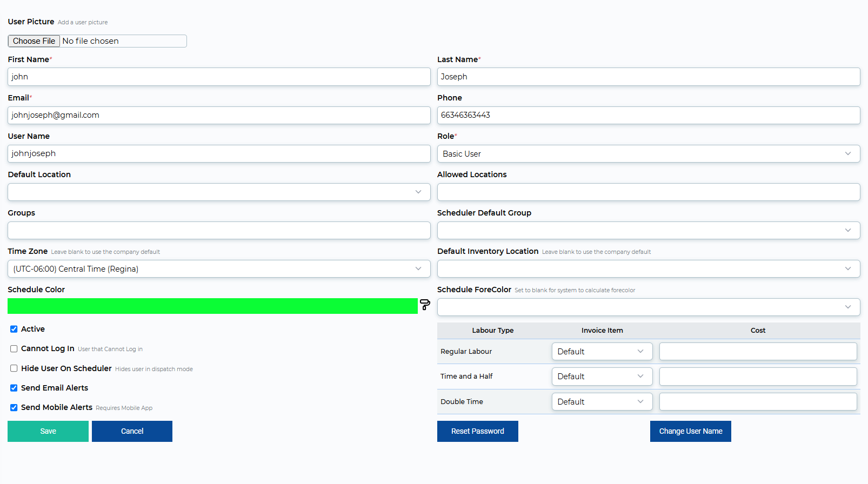Screen dimensions: 868x484
Task: Open Double Time invoice item dropdown
Action: click(602, 402)
